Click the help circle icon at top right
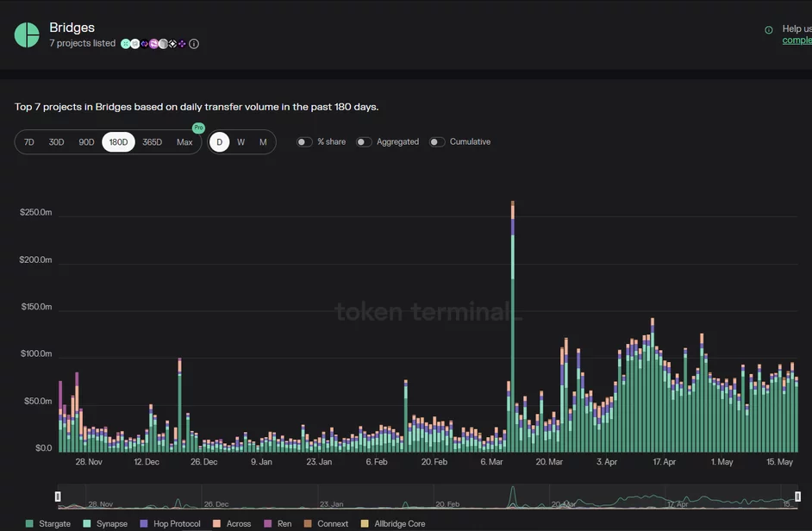Viewport: 812px width, 531px height. pos(769,30)
